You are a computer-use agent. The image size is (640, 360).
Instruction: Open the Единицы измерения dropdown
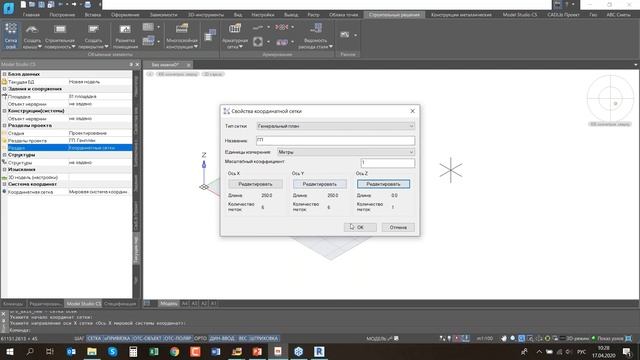[346, 152]
